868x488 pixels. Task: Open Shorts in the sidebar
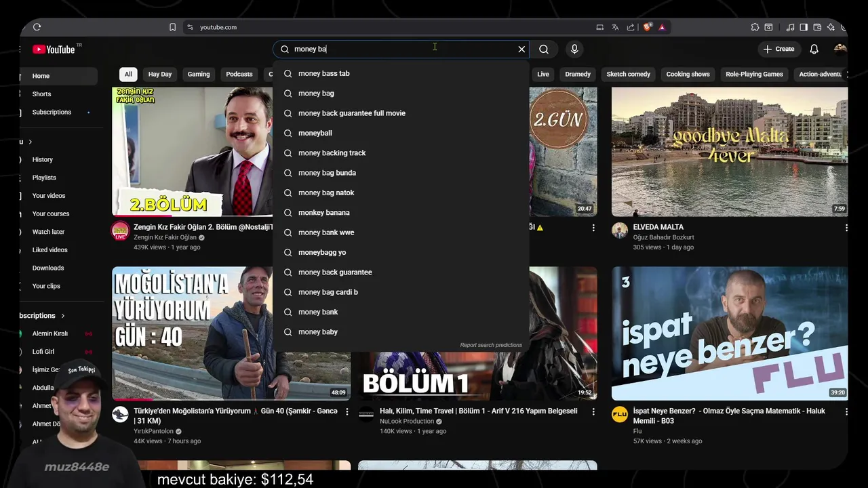click(x=58, y=94)
